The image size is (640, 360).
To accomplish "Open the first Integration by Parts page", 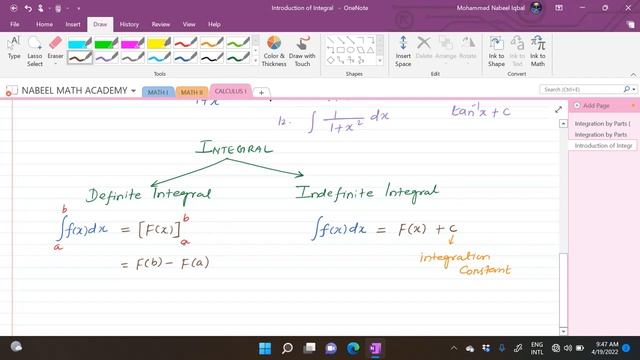I will [602, 124].
